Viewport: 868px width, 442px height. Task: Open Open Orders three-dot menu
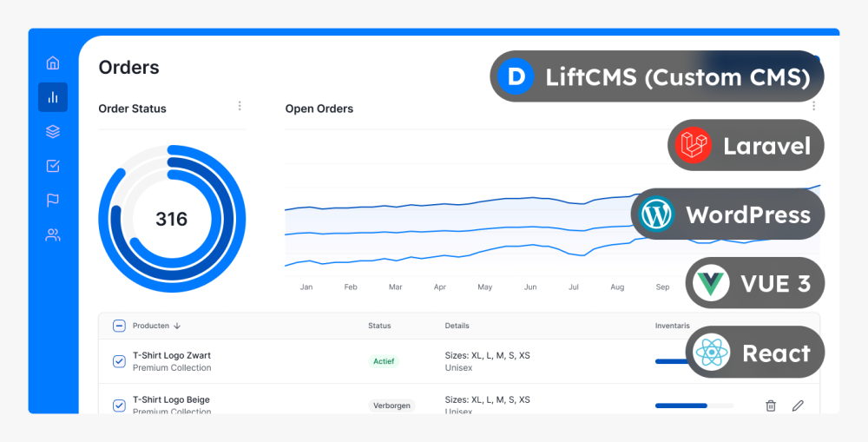click(814, 106)
